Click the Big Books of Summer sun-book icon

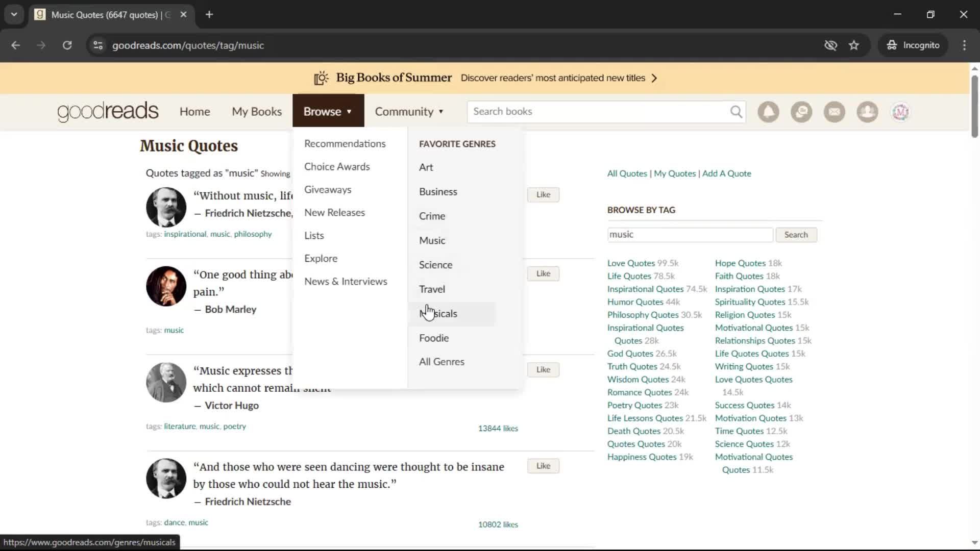click(321, 78)
